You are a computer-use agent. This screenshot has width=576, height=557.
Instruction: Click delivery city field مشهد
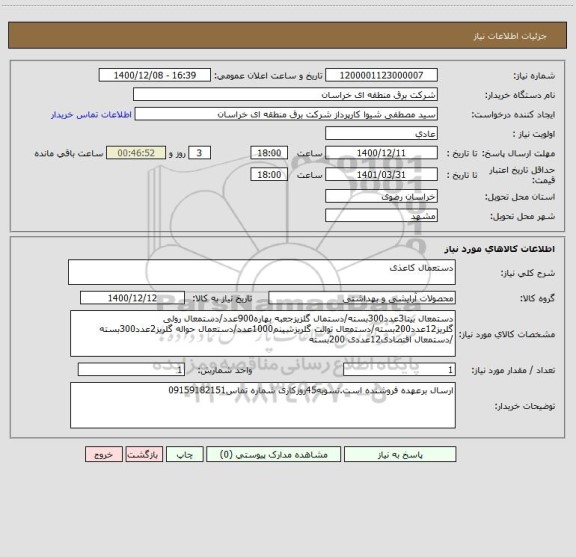(381, 216)
